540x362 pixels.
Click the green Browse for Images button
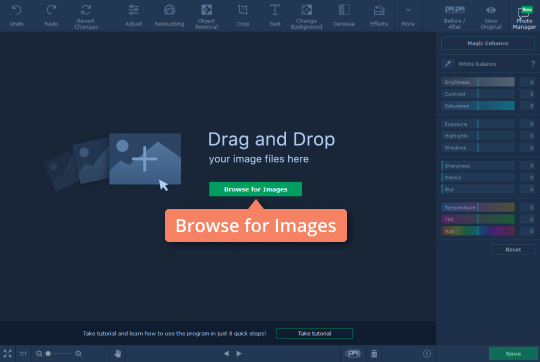click(x=256, y=189)
